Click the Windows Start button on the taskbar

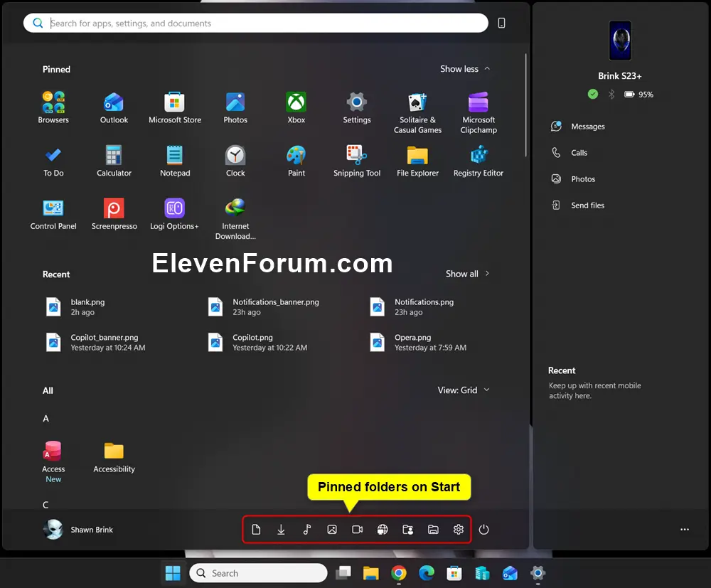click(173, 573)
